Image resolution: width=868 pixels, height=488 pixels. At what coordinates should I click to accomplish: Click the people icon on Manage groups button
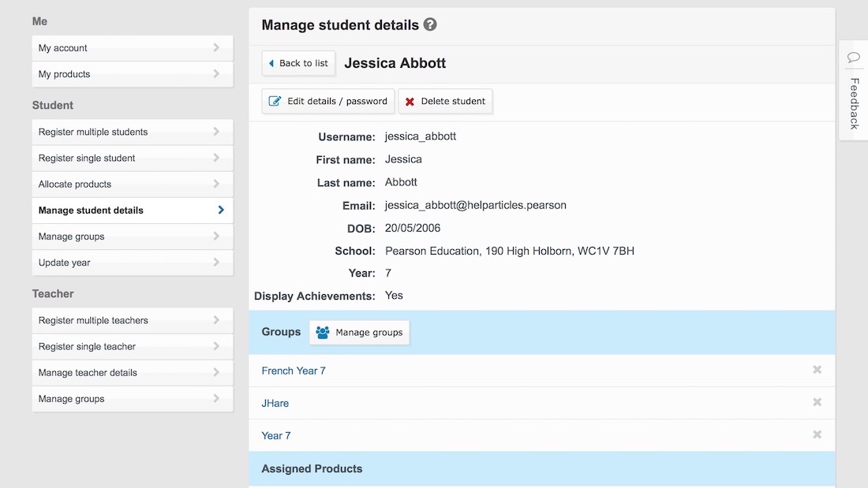coord(322,332)
